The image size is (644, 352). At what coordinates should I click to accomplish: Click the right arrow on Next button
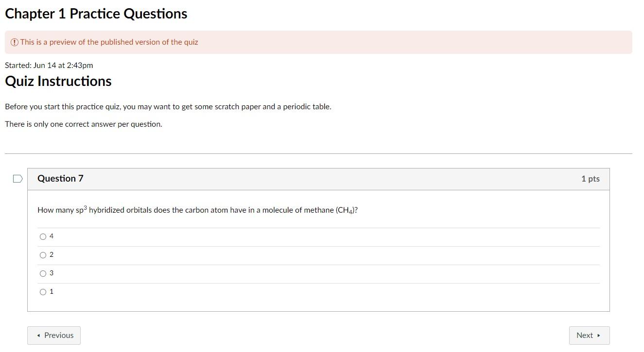[598, 335]
